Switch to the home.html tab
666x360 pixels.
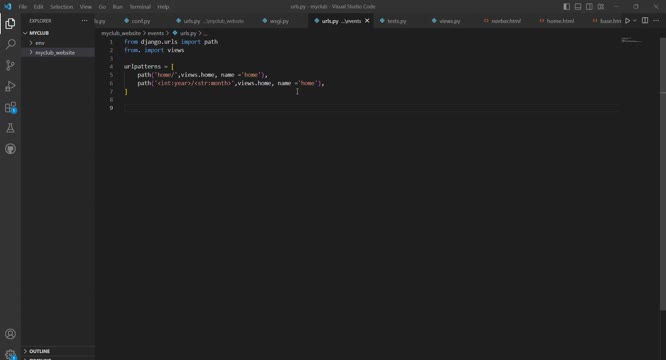point(560,21)
